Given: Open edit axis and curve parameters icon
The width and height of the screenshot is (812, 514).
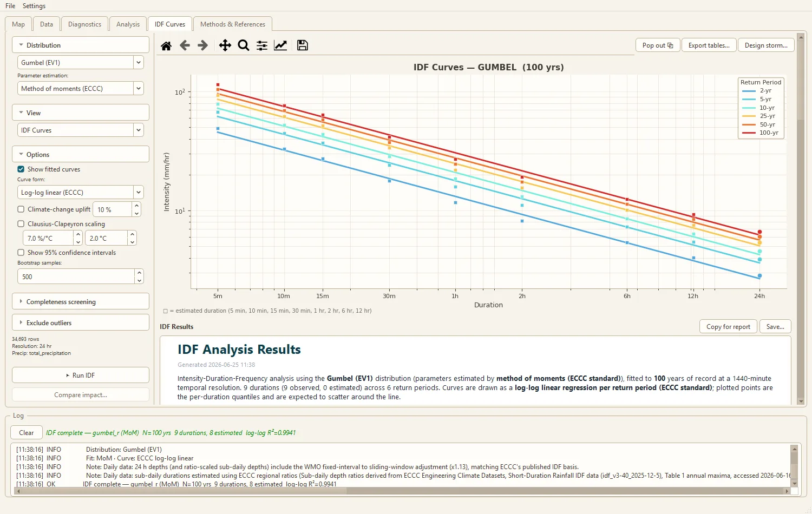Looking at the screenshot, I should 280,45.
